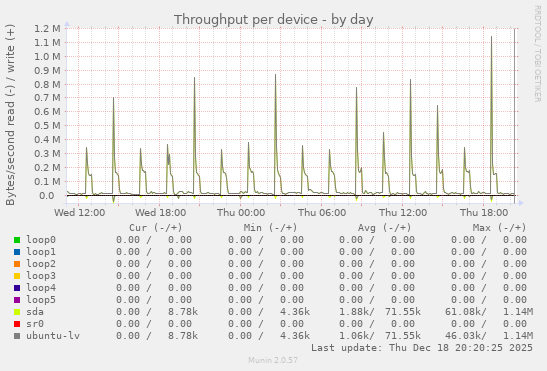Screen dimensions: 547x371
Task: Click the sr0 legend label
Action: [35, 324]
